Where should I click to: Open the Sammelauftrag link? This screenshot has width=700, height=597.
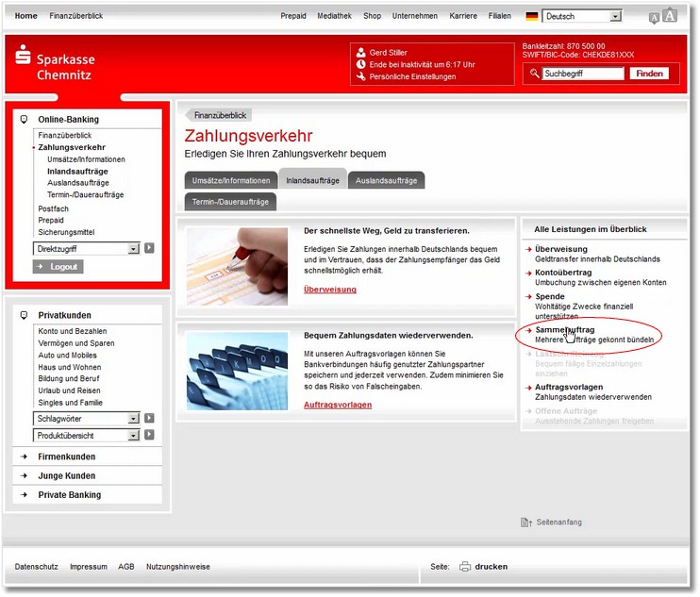tap(563, 329)
